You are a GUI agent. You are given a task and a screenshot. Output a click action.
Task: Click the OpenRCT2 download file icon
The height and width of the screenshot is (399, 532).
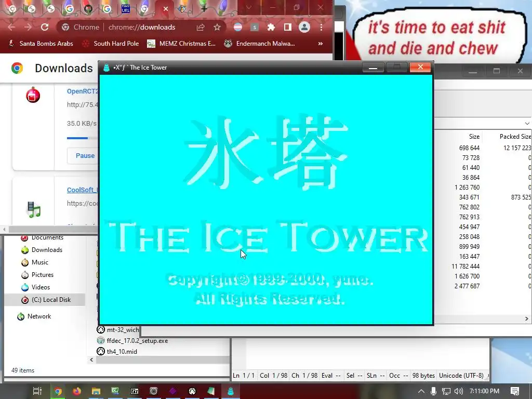coord(33,95)
